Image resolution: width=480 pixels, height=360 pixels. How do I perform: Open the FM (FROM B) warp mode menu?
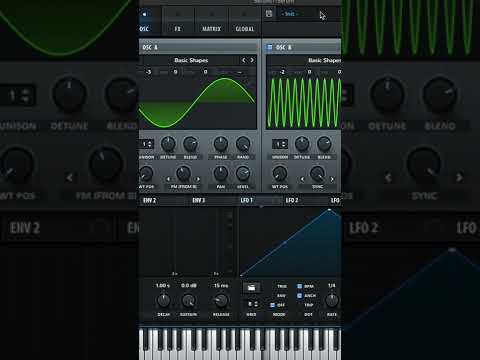click(x=183, y=187)
